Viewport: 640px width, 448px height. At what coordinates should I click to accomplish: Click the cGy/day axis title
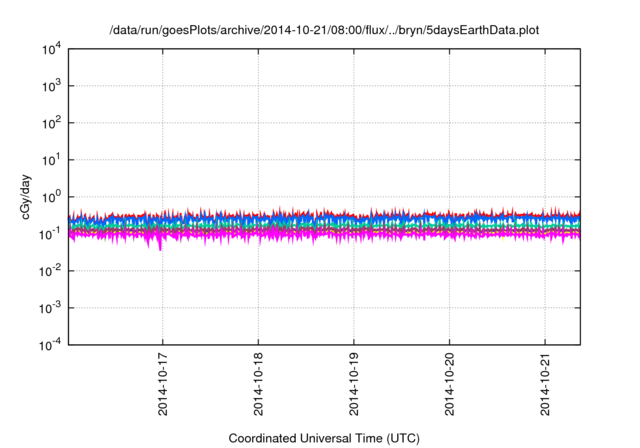point(26,197)
